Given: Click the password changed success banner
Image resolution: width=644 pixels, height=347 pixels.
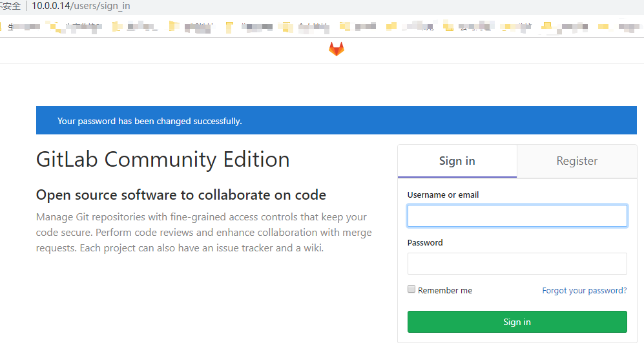Looking at the screenshot, I should [337, 120].
